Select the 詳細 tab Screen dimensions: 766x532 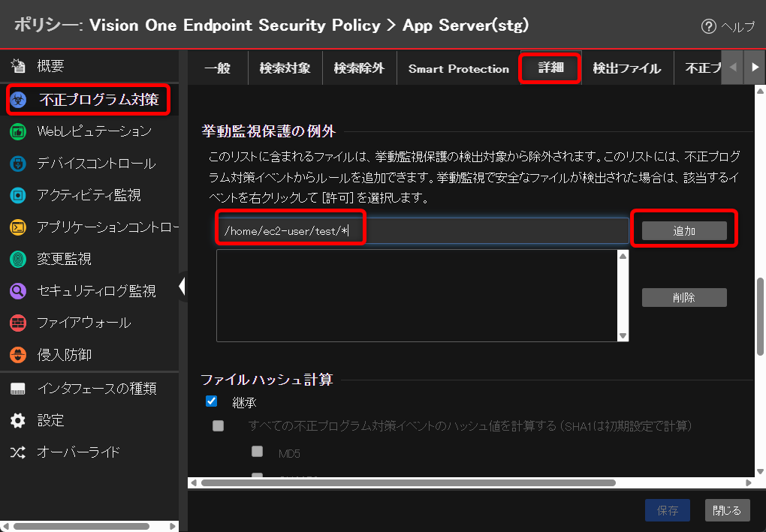pyautogui.click(x=551, y=68)
